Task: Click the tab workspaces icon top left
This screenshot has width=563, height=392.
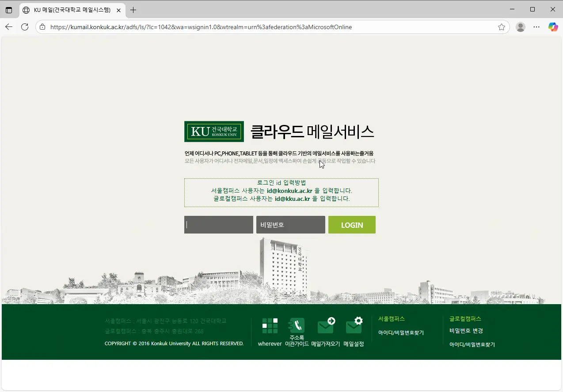Action: click(9, 9)
